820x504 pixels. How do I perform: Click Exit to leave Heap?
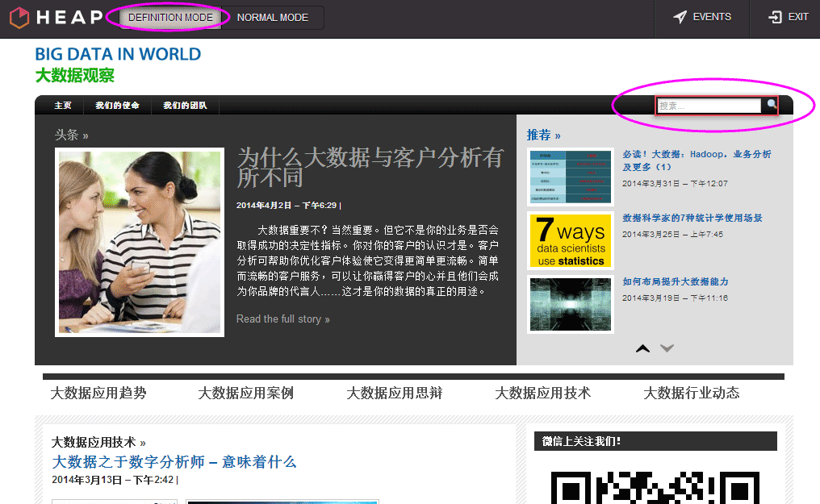point(788,17)
